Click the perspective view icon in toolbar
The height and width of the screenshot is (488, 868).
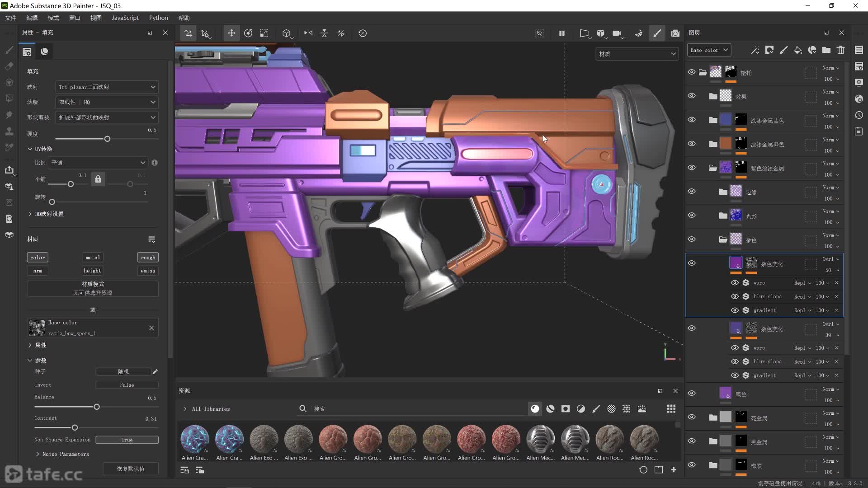584,33
